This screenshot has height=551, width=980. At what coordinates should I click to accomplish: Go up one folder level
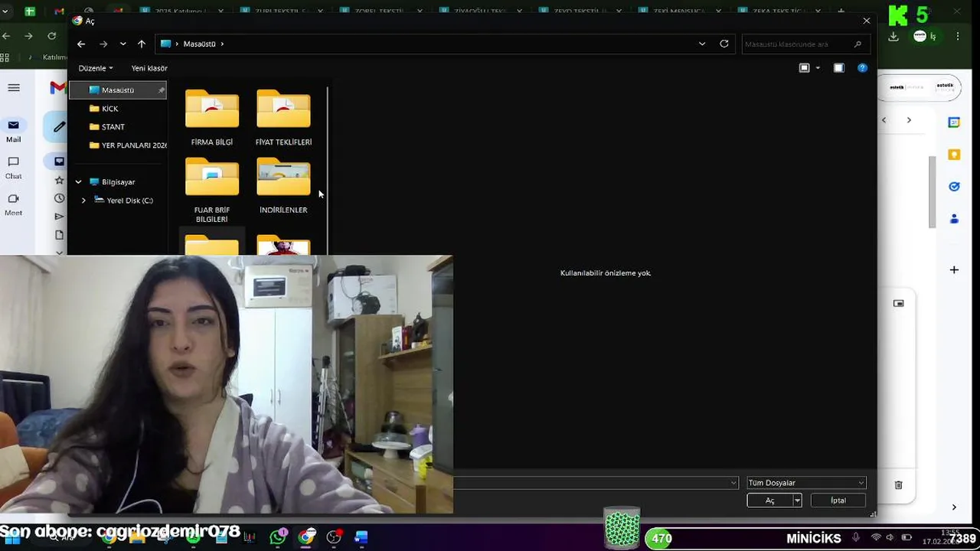point(142,44)
